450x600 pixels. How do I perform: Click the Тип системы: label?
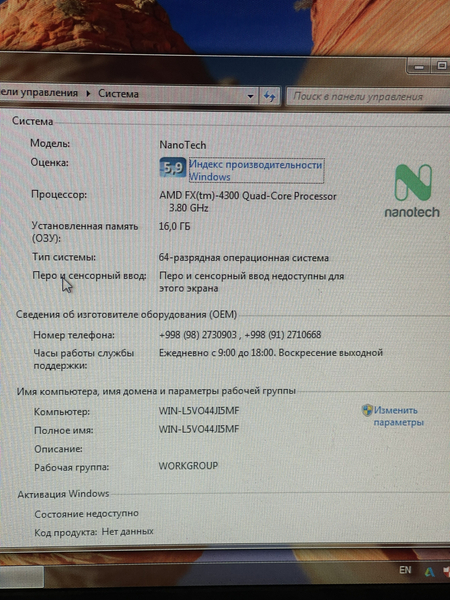click(64, 257)
